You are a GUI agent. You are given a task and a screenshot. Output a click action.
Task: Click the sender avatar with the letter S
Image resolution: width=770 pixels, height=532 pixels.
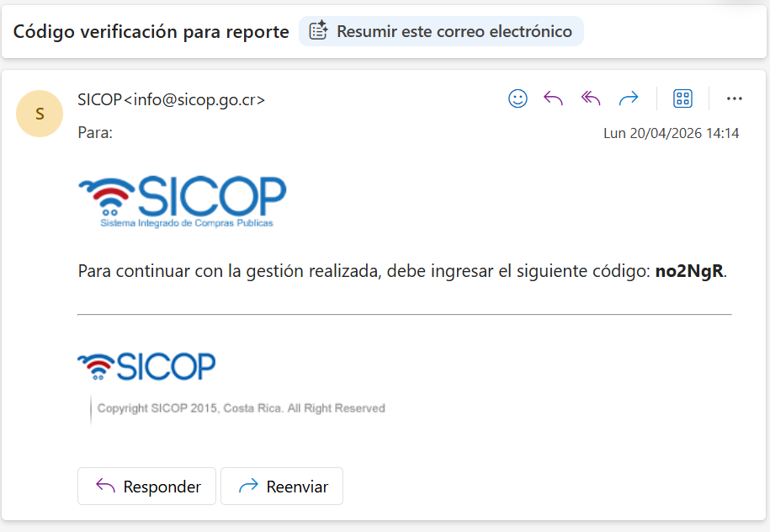pyautogui.click(x=40, y=114)
